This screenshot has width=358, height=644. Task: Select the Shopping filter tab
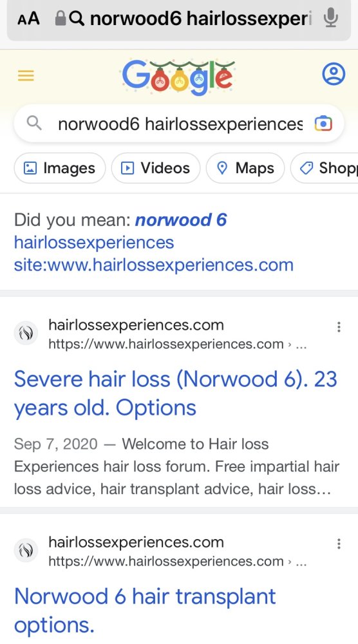pyautogui.click(x=325, y=168)
